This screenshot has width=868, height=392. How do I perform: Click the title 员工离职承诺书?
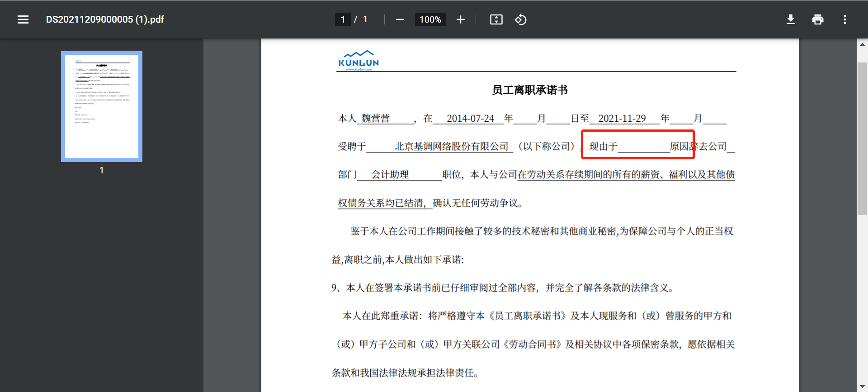pos(529,90)
